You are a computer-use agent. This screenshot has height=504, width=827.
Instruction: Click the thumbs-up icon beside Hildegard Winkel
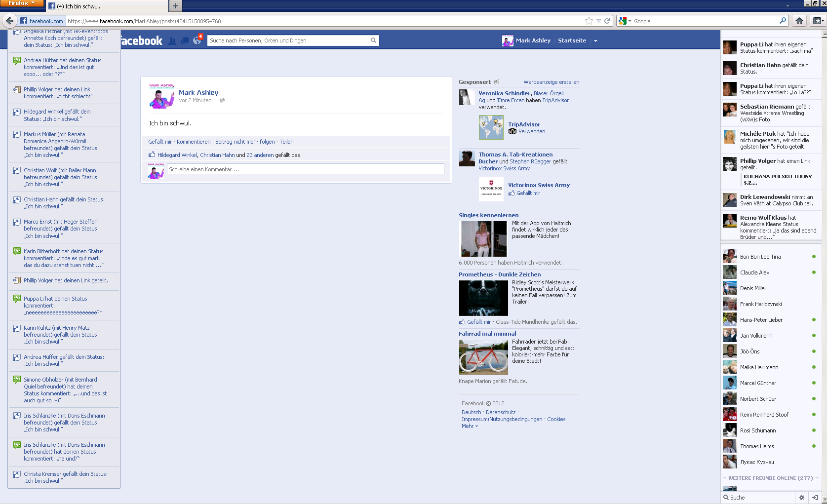pos(152,155)
